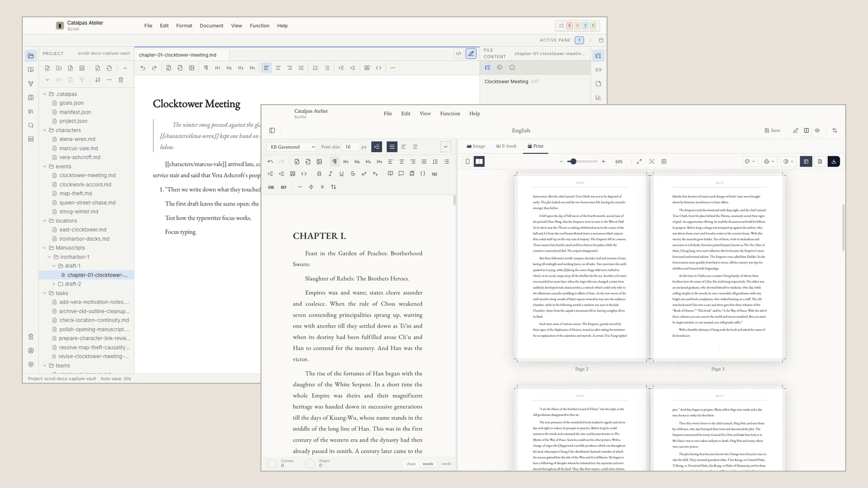The height and width of the screenshot is (488, 868).
Task: Toggle bold formatting in Scribe toolbar
Action: (x=319, y=174)
